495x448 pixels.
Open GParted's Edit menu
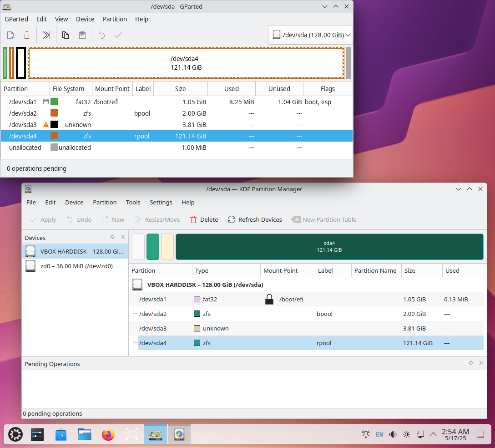[x=41, y=19]
